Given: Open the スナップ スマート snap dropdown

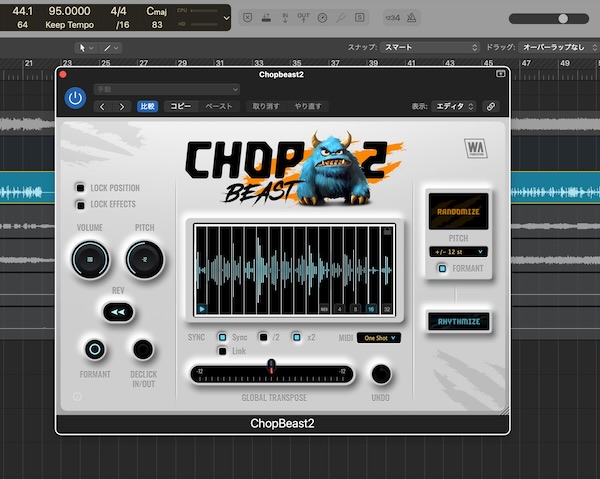Looking at the screenshot, I should (431, 47).
